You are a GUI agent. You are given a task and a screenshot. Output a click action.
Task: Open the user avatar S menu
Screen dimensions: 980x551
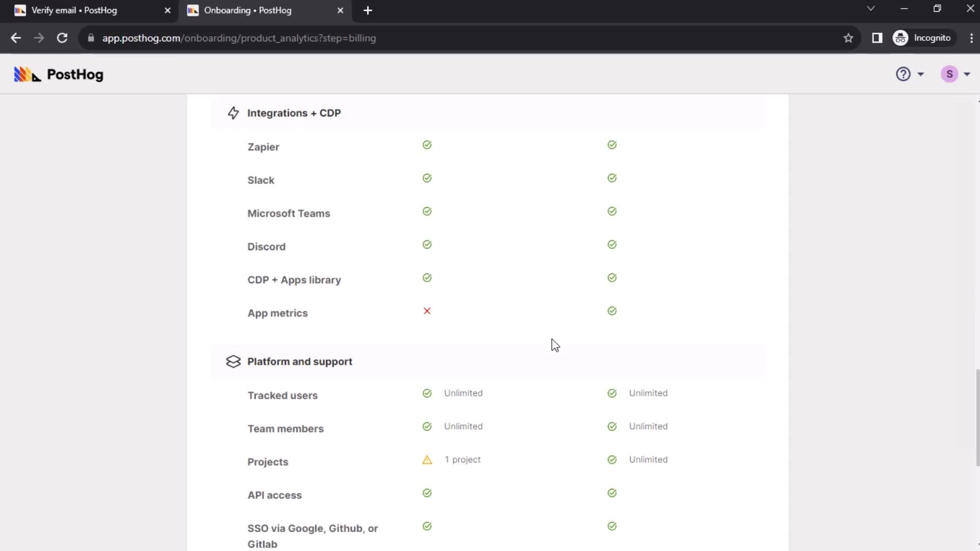955,74
